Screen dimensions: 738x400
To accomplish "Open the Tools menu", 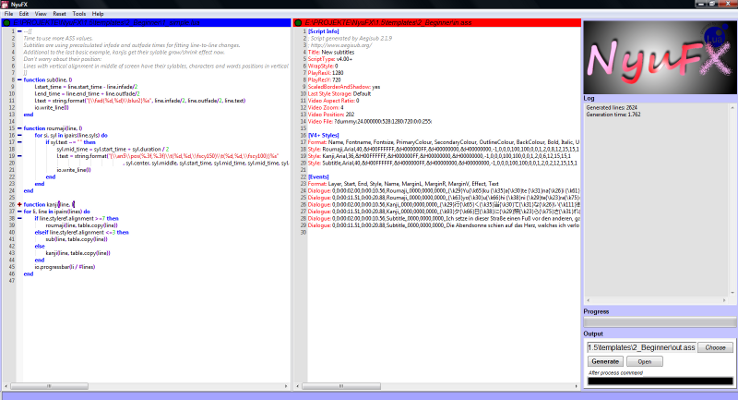I will coord(79,14).
